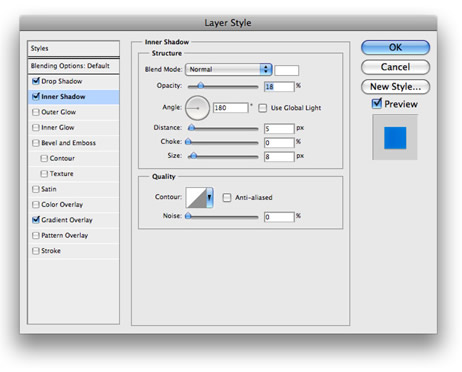Click the New Style... button
The height and width of the screenshot is (372, 462).
[395, 87]
